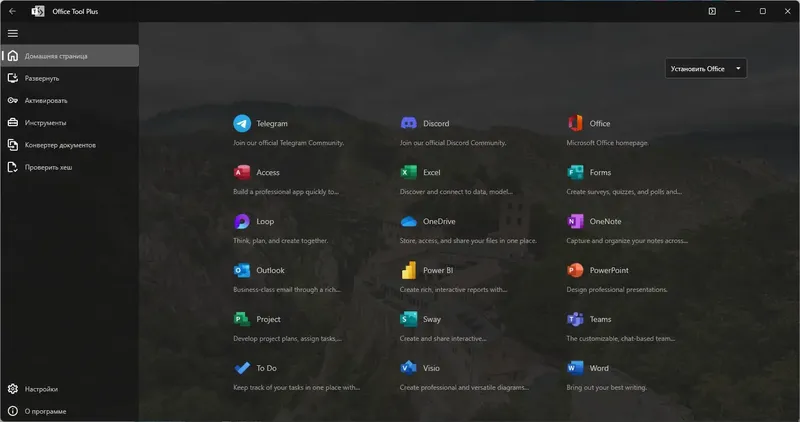Select the Word app icon
Image resolution: width=800 pixels, height=422 pixels.
tap(576, 368)
